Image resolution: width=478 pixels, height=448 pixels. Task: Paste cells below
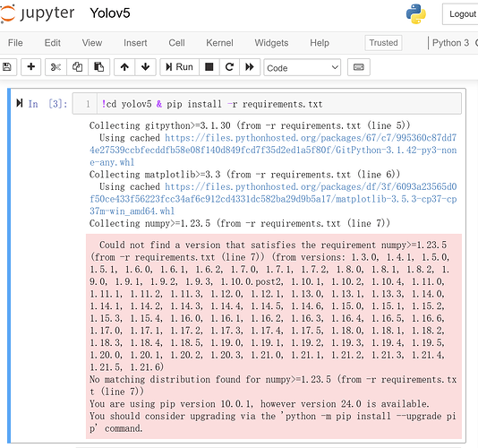[x=98, y=67]
